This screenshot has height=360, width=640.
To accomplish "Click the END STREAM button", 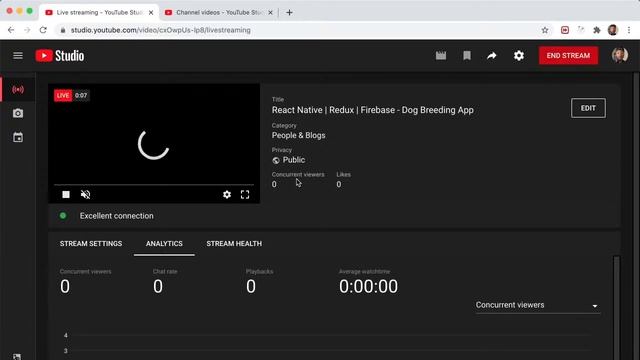I will (x=568, y=56).
